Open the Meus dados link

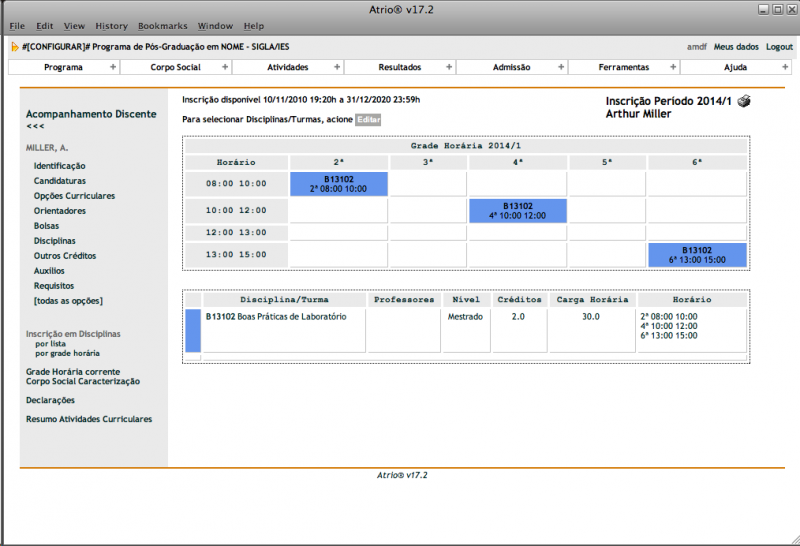tap(735, 47)
